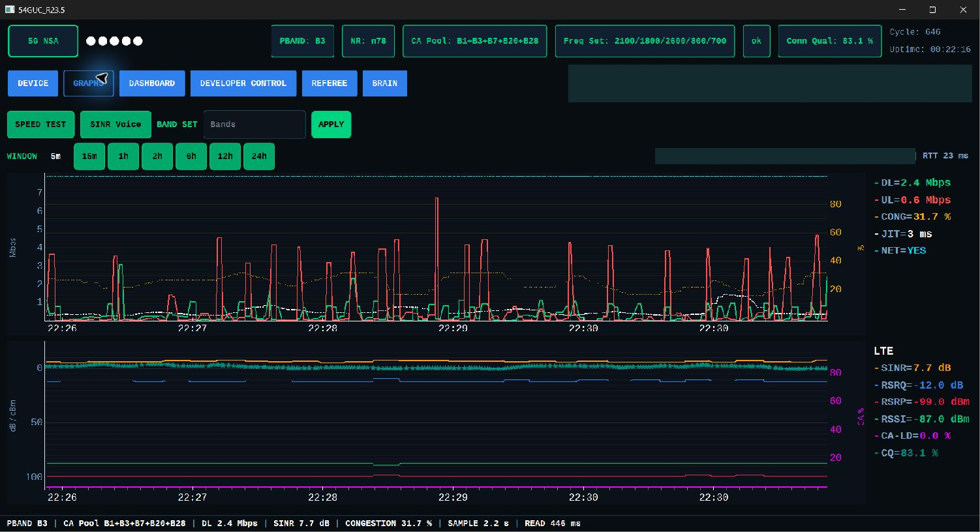This screenshot has height=532, width=980.
Task: Click the RTT 23 ms readout
Action: tap(945, 156)
